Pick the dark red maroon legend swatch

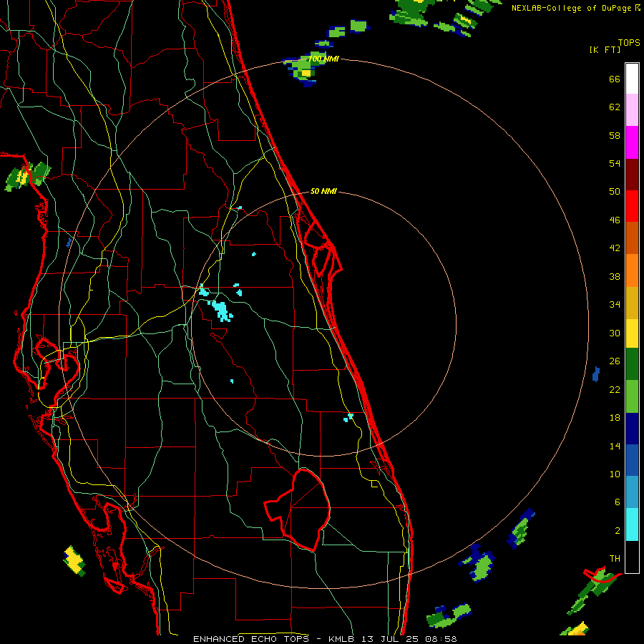click(x=632, y=175)
